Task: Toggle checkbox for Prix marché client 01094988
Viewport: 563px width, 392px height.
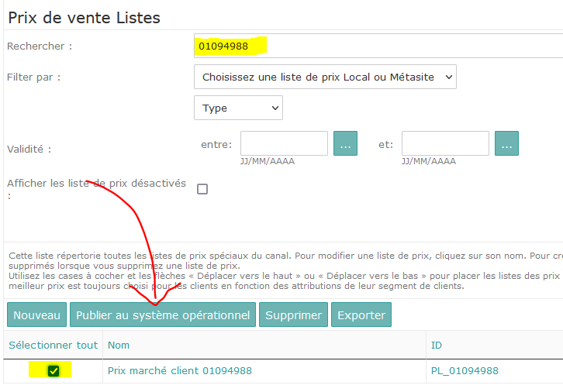Action: pyautogui.click(x=54, y=370)
